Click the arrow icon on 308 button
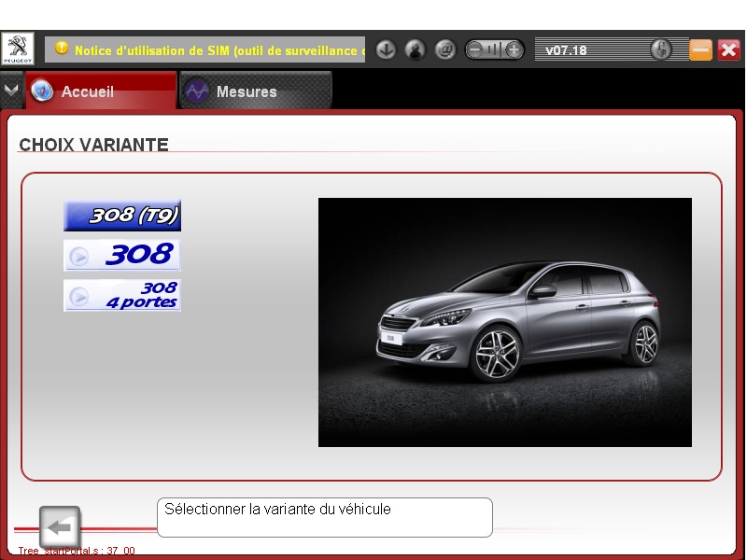Image resolution: width=747 pixels, height=560 pixels. pos(79,257)
